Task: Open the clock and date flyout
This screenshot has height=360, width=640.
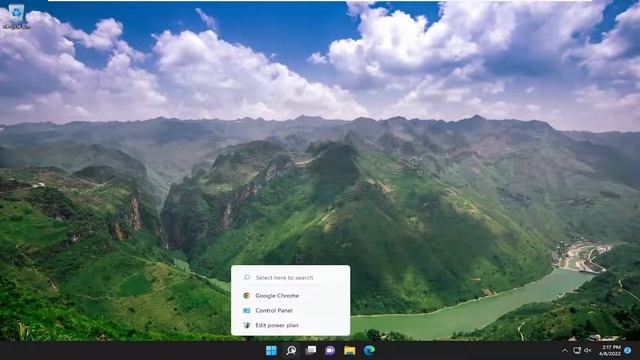Action: click(x=611, y=350)
